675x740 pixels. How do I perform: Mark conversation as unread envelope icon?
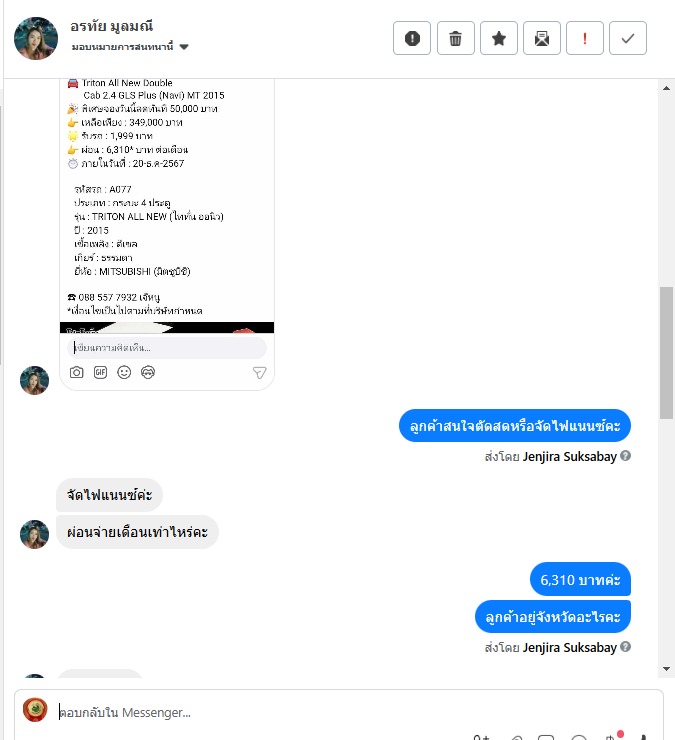coord(542,38)
